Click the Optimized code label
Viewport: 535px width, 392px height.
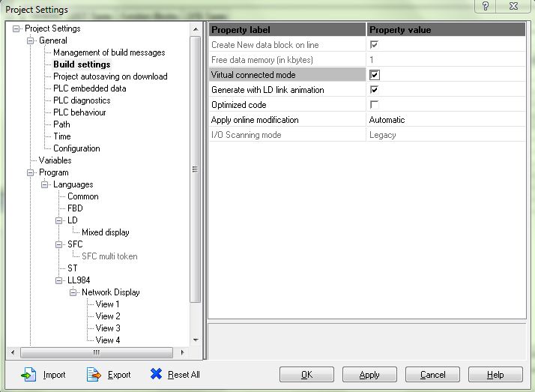pos(239,105)
